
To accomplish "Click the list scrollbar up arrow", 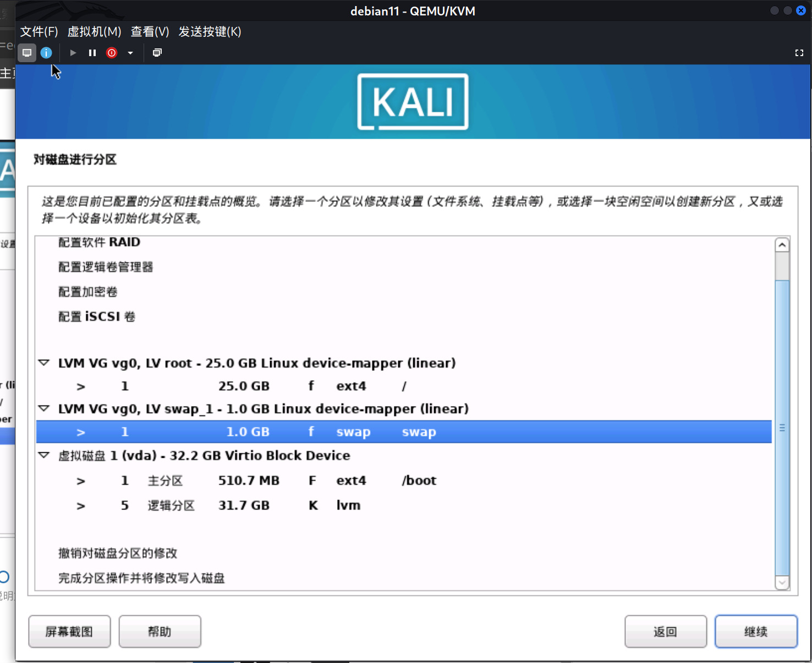I will click(782, 245).
